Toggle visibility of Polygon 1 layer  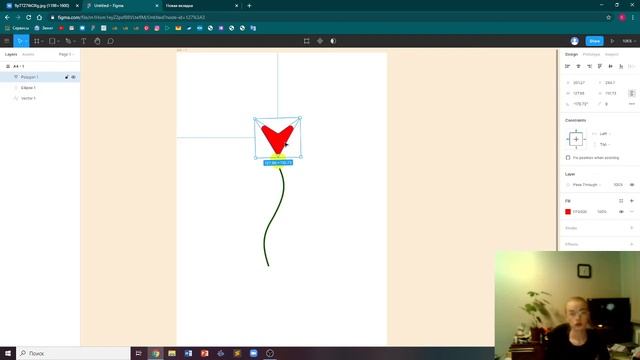point(73,77)
